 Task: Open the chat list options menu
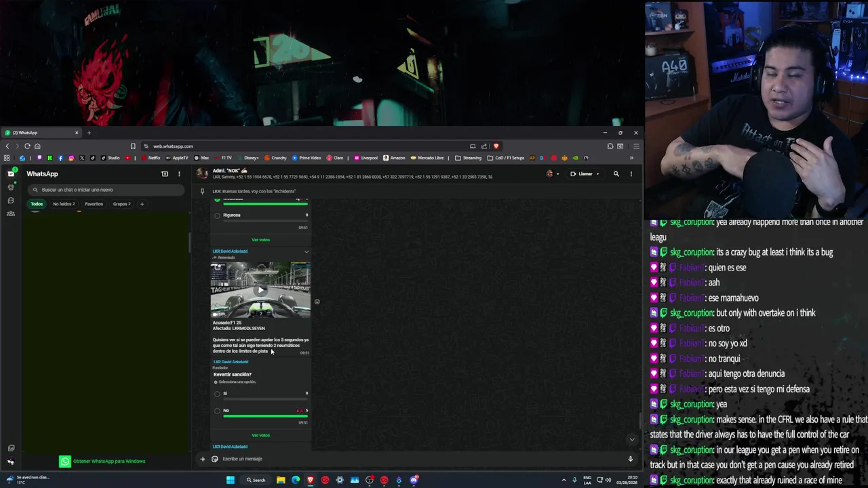click(179, 174)
